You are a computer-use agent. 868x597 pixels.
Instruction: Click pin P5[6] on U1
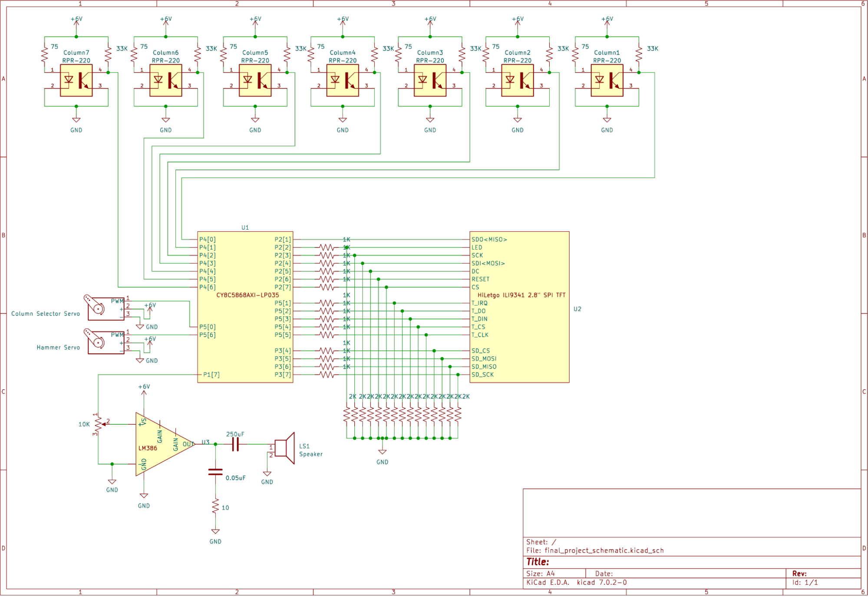[207, 335]
